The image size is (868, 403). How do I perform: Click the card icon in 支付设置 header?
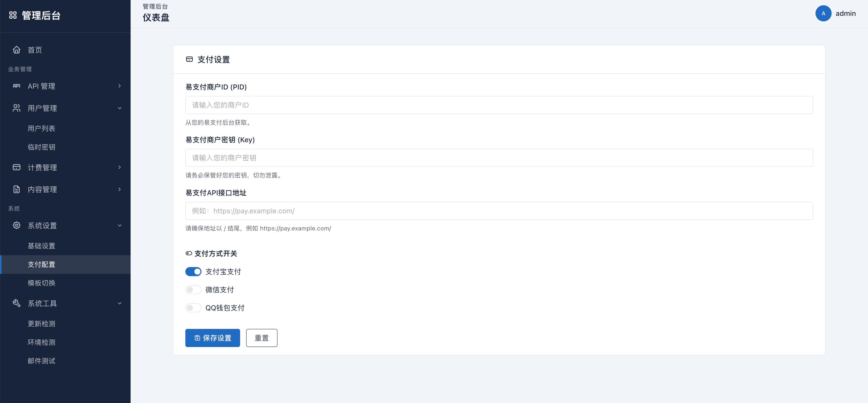click(189, 59)
